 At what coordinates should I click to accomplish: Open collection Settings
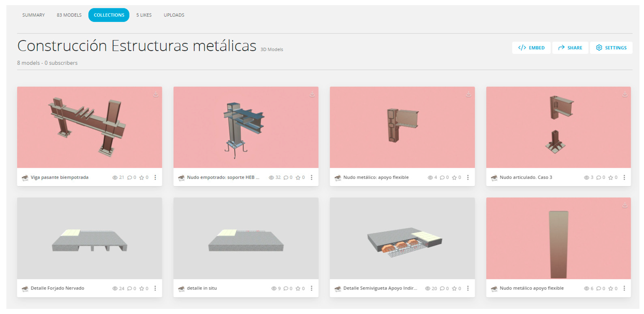[x=611, y=48]
